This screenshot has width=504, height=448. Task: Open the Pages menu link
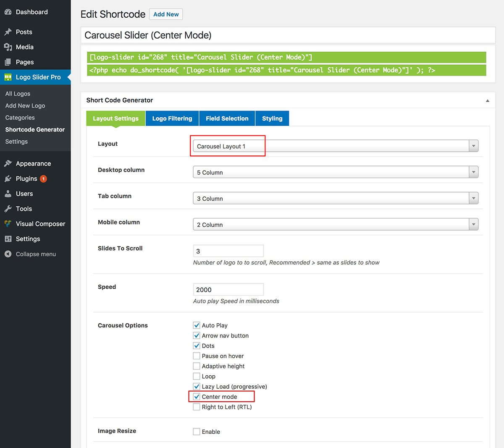click(x=25, y=62)
